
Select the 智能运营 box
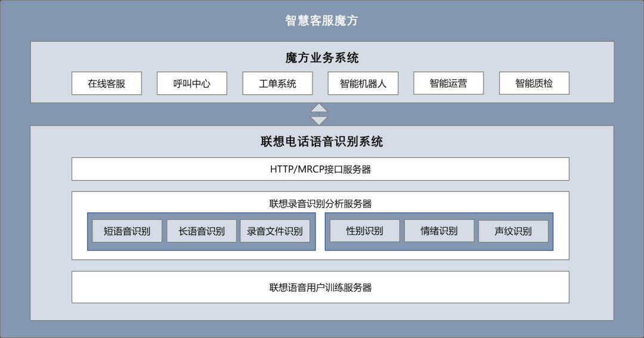pyautogui.click(x=448, y=83)
